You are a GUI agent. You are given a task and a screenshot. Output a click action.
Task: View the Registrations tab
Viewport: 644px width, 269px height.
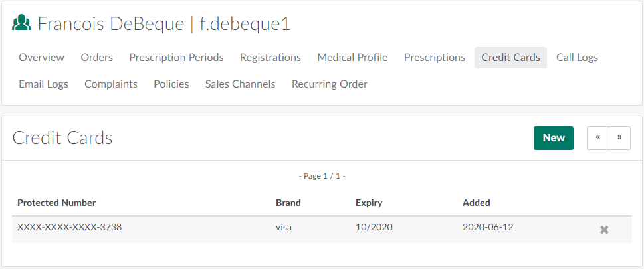270,58
